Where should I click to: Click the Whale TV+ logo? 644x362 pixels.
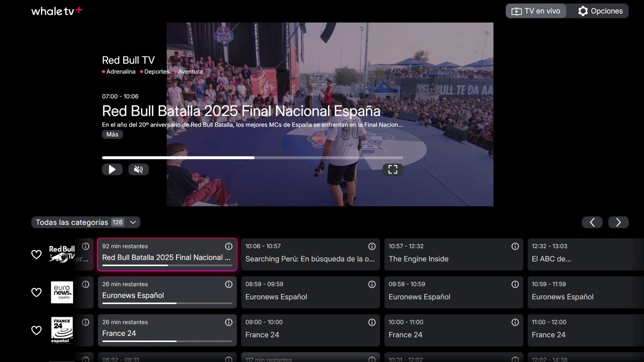pos(57,11)
